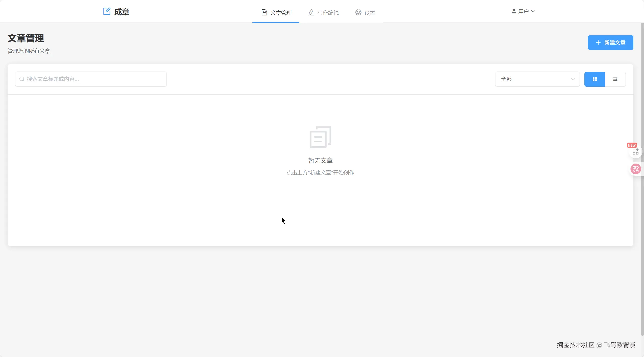
Task: Click the 成章 brand title
Action: pos(122,12)
